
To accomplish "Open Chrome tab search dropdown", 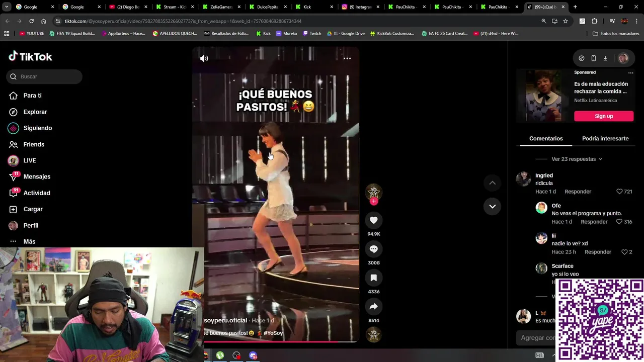I will click(x=7, y=7).
